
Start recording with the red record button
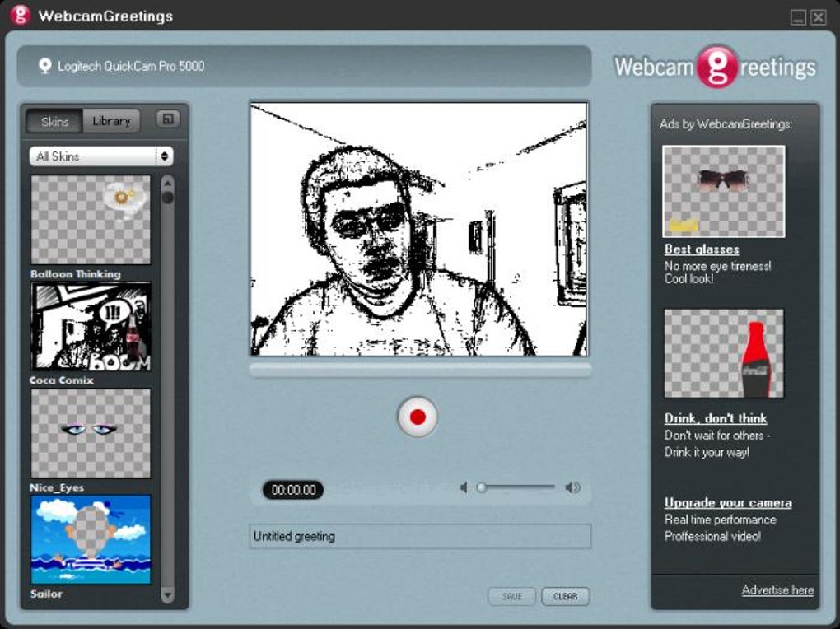point(418,417)
